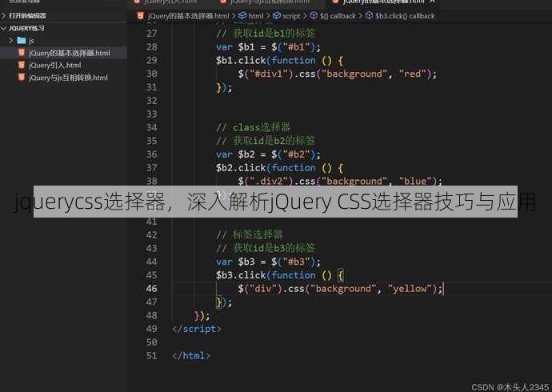The height and width of the screenshot is (392, 552).
Task: Open jQuery引入.html in the explorer
Action: [55, 65]
